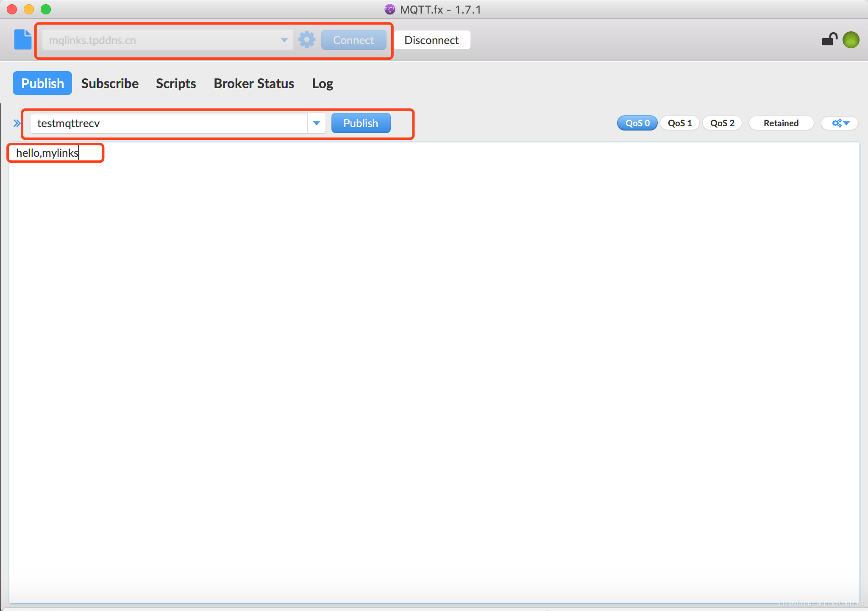Image resolution: width=868 pixels, height=611 pixels.
Task: Switch to Subscribe tab
Action: [x=110, y=83]
